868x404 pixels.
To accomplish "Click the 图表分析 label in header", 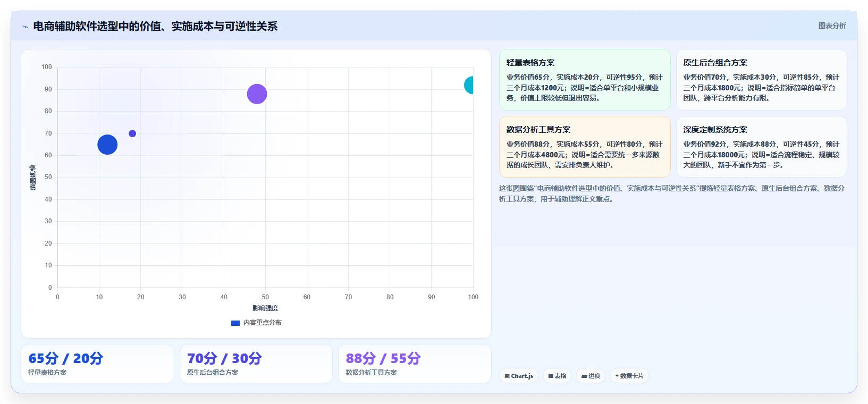I will 832,26.
